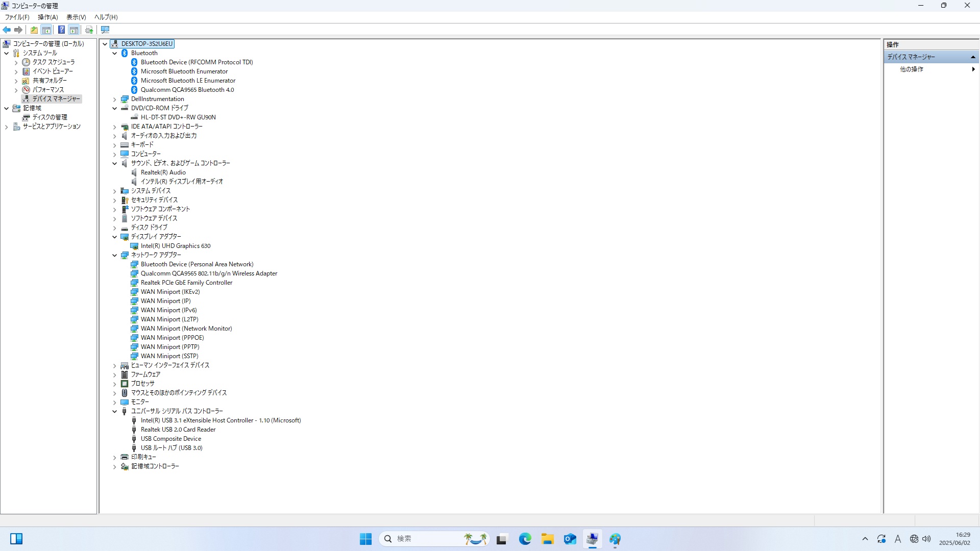Open the 表示(V) menu
This screenshot has width=980, height=551.
point(76,17)
